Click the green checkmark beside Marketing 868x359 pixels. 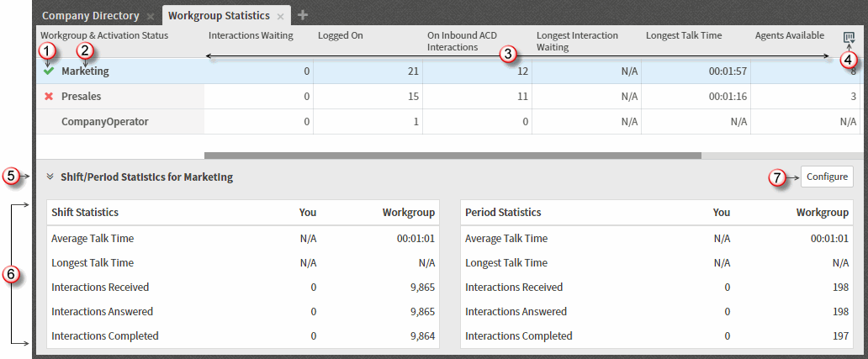click(49, 71)
